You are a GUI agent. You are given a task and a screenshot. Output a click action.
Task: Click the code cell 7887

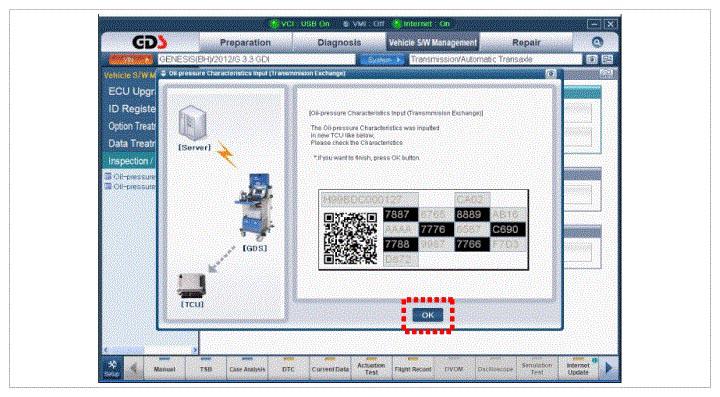coord(400,214)
